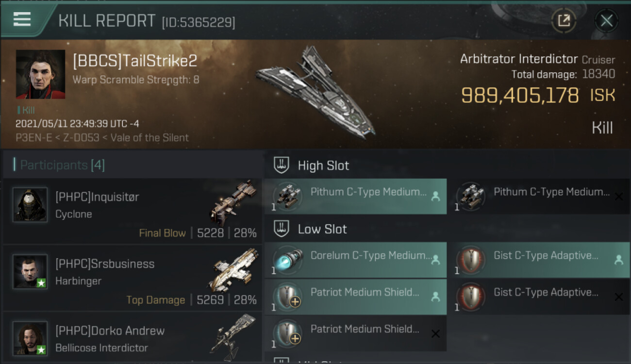The image size is (631, 364).
Task: Click the share kill report icon
Action: [x=564, y=20]
